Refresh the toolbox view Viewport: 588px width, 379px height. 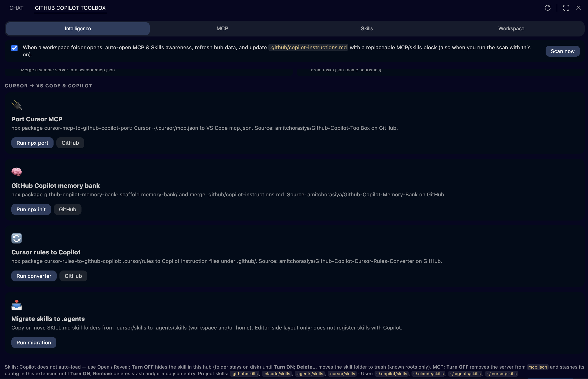click(548, 8)
